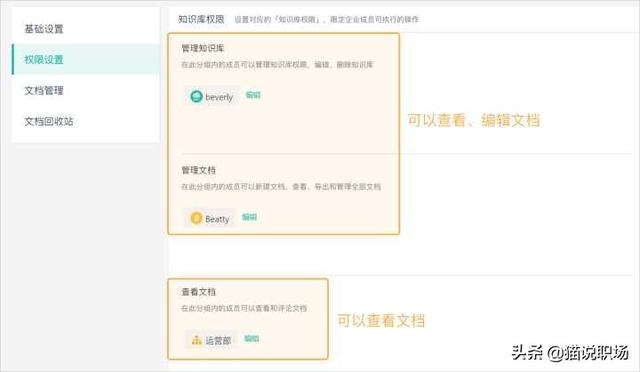Click 编辑 next to Beatty

(x=249, y=217)
